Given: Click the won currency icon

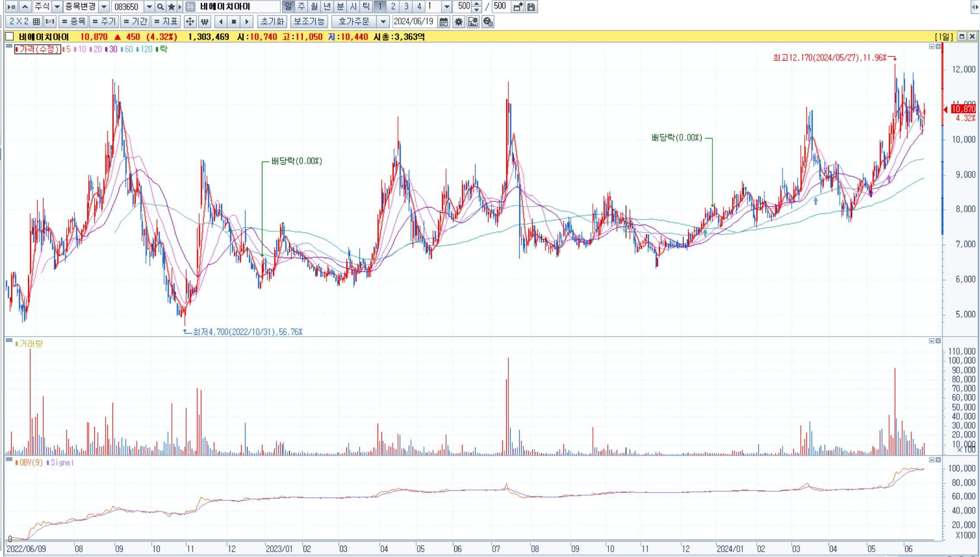Looking at the screenshot, I should [x=204, y=22].
